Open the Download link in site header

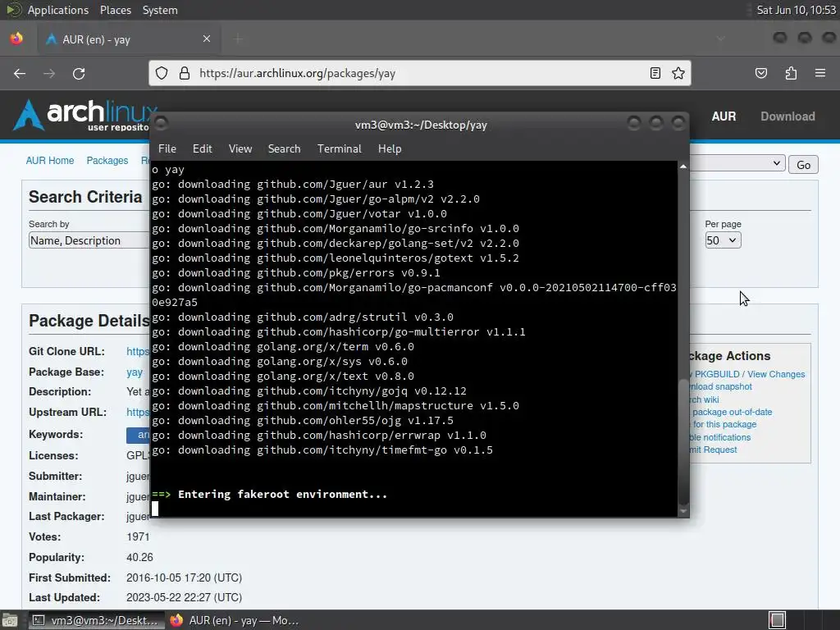click(x=787, y=116)
